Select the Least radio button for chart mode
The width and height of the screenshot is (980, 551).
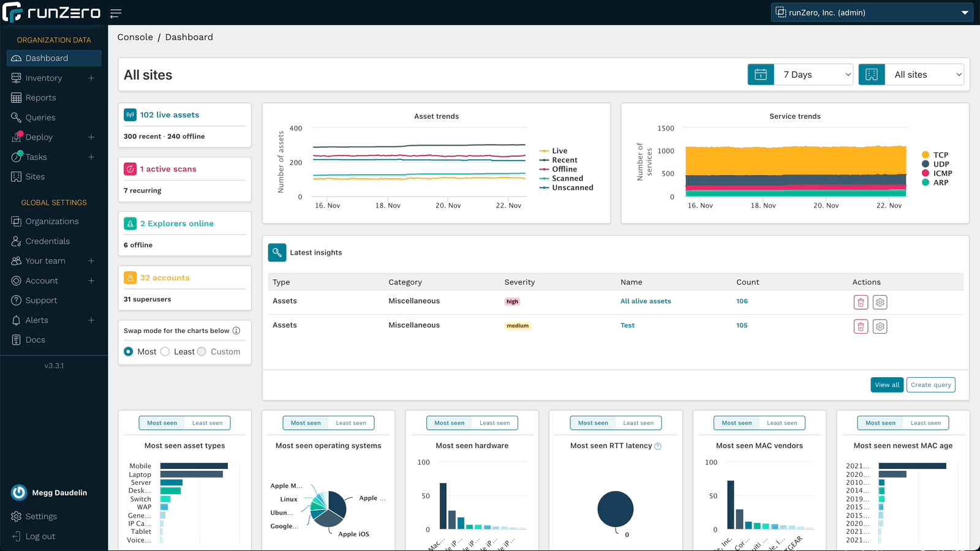click(165, 351)
